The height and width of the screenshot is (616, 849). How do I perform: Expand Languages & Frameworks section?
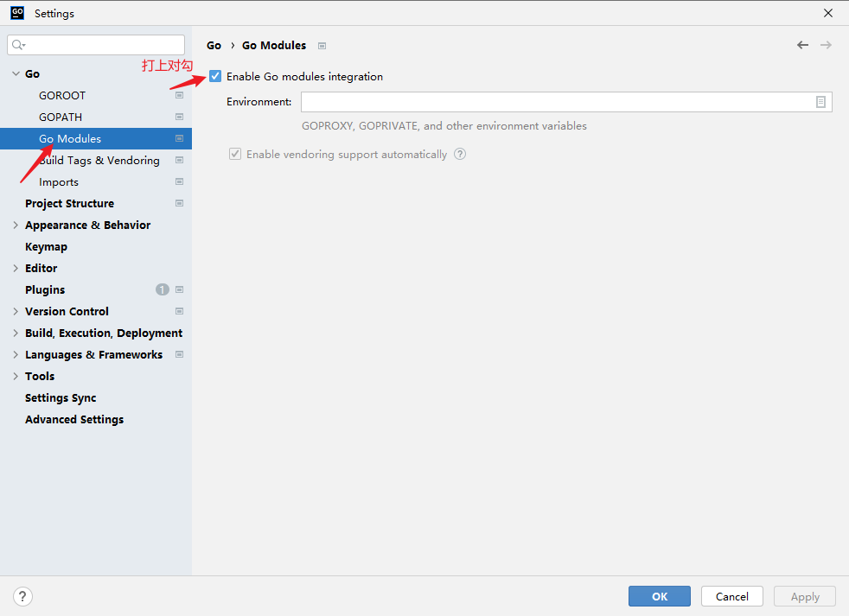16,354
